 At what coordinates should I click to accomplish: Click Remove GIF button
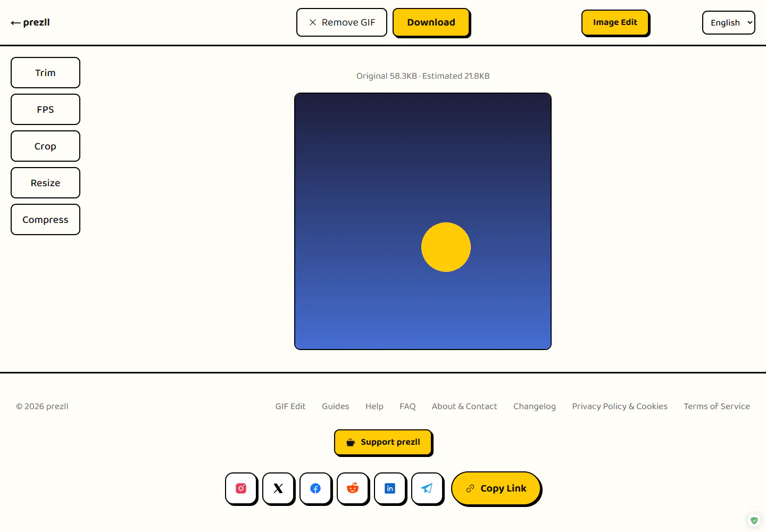[342, 22]
